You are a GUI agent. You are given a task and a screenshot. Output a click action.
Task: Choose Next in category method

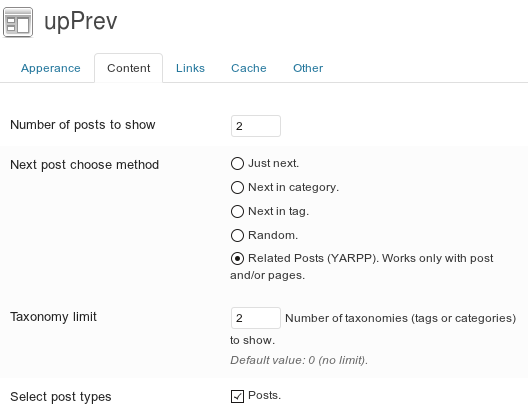click(x=237, y=188)
